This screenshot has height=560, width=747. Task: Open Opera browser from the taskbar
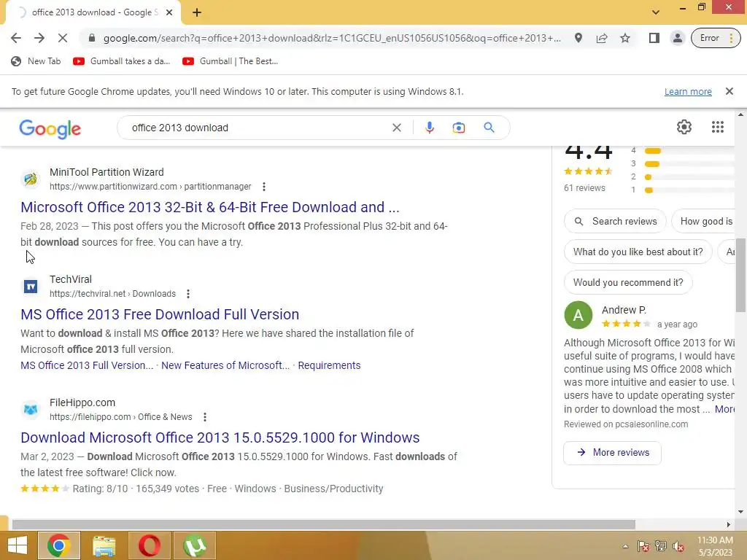(149, 545)
